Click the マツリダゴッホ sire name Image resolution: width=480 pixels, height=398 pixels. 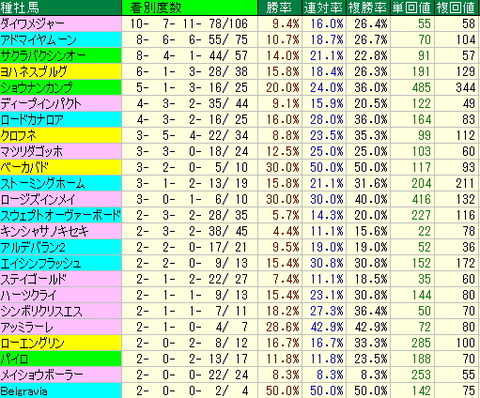click(32, 152)
